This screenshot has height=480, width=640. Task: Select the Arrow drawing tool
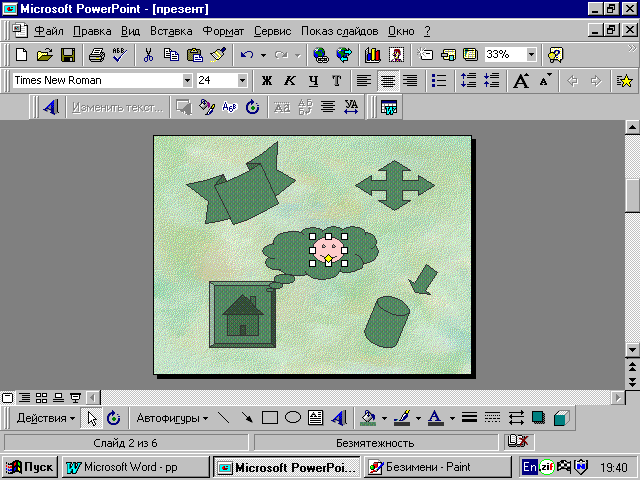tap(247, 418)
